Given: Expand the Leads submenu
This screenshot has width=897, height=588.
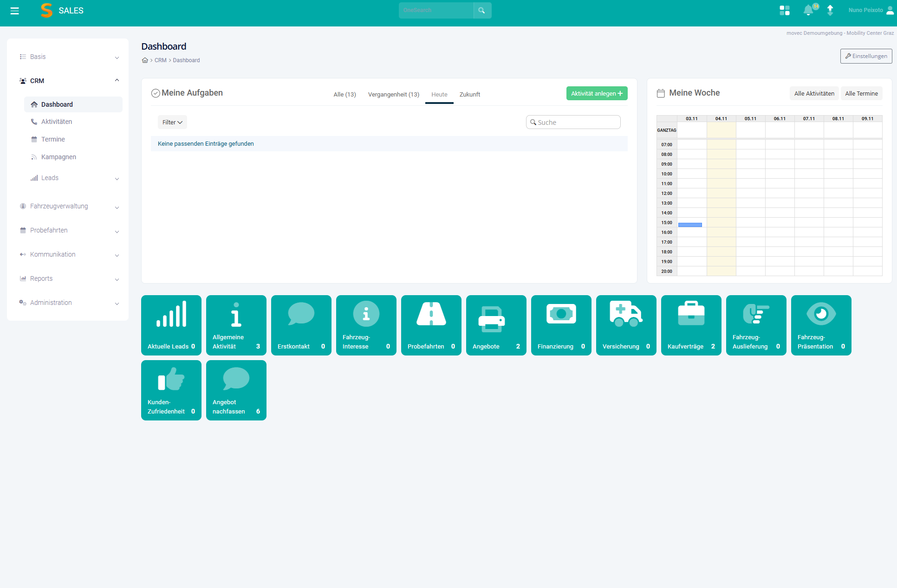Looking at the screenshot, I should [x=117, y=178].
